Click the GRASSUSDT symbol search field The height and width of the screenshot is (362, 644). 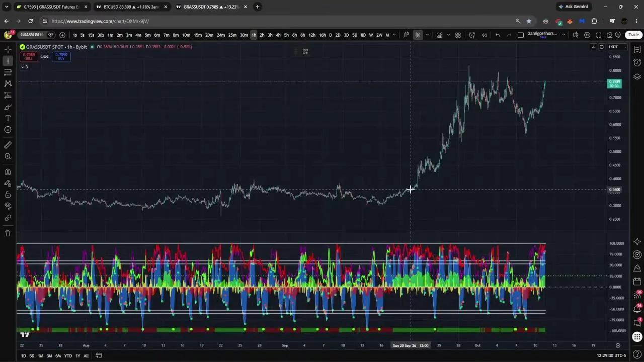tap(32, 35)
